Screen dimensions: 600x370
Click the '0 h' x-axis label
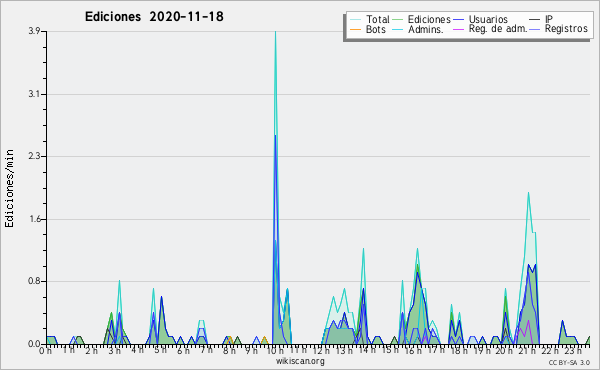pos(46,351)
